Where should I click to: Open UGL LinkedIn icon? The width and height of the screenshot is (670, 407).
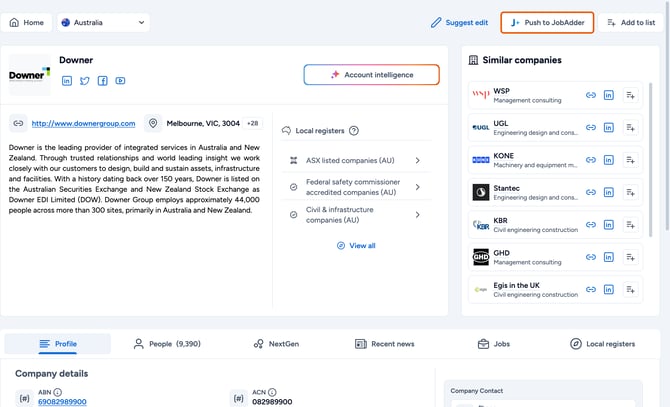608,128
